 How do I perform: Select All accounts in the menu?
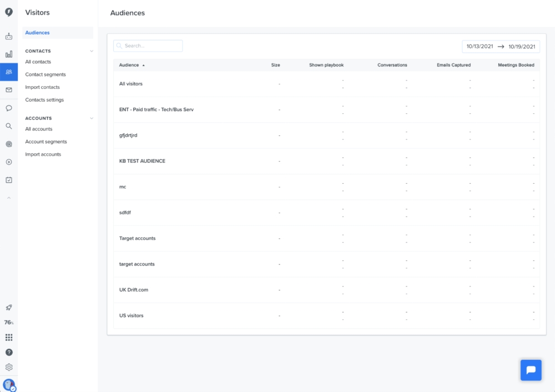click(39, 129)
